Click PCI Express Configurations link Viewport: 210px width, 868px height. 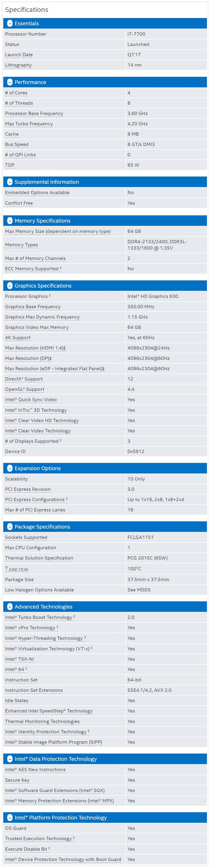pos(35,499)
